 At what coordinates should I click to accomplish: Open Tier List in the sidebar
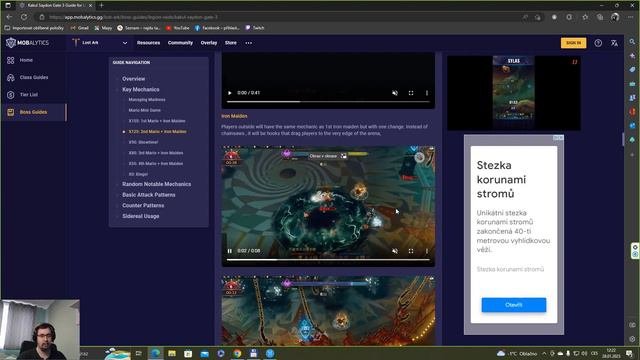coord(29,94)
